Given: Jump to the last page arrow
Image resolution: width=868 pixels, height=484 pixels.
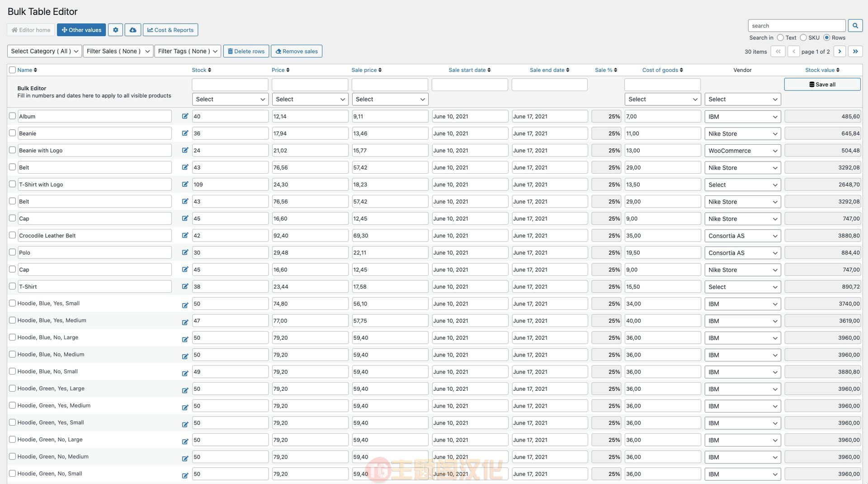Looking at the screenshot, I should (x=855, y=52).
